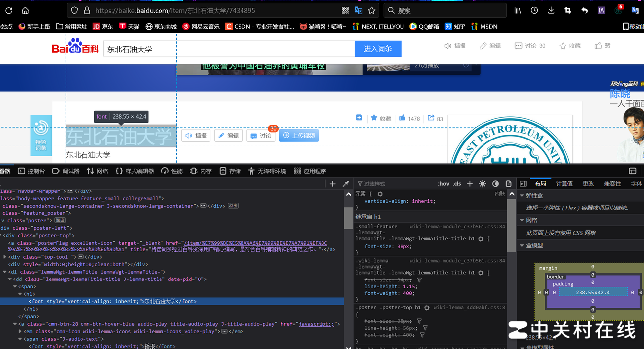Click the bookmark star in address bar
644x349 pixels.
pyautogui.click(x=371, y=10)
